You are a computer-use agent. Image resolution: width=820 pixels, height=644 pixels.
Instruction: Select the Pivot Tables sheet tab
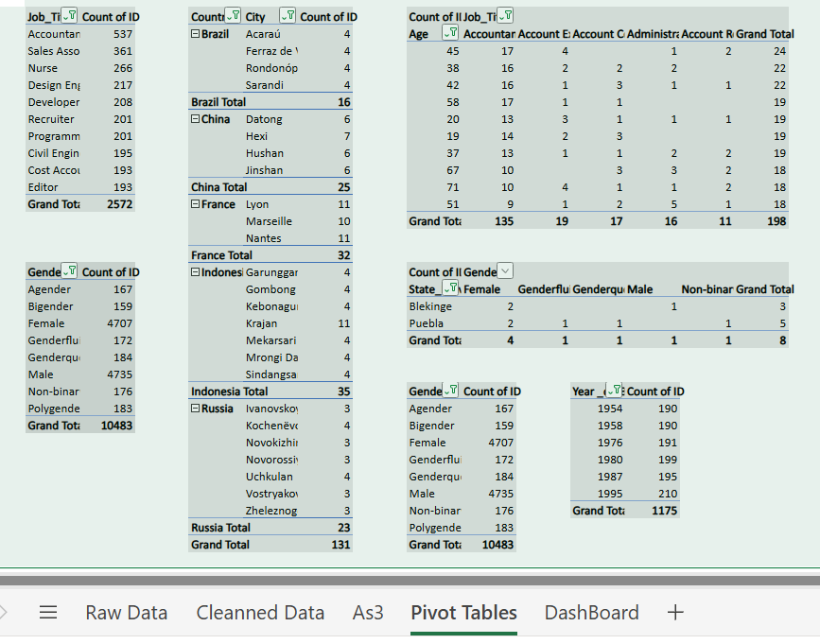point(463,613)
